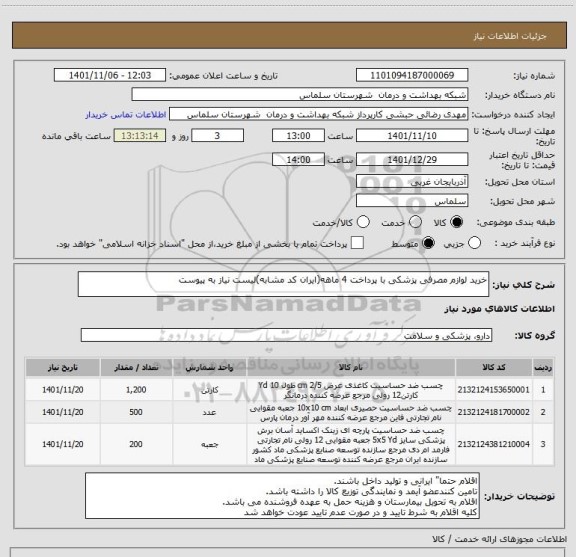Click the response deadline time 13:00
This screenshot has height=557, width=576.
298,136
